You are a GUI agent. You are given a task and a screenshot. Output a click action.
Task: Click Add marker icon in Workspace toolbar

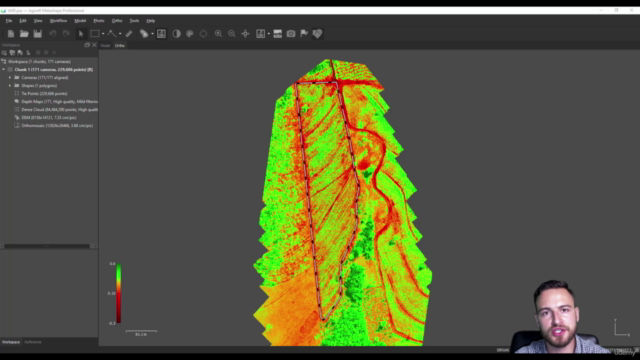click(20, 53)
